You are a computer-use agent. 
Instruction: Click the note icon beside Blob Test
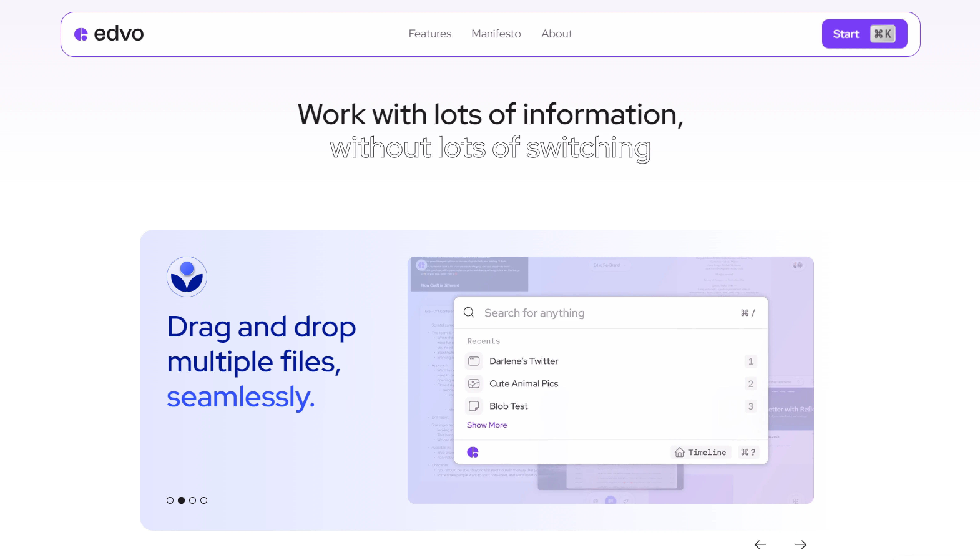pos(474,406)
